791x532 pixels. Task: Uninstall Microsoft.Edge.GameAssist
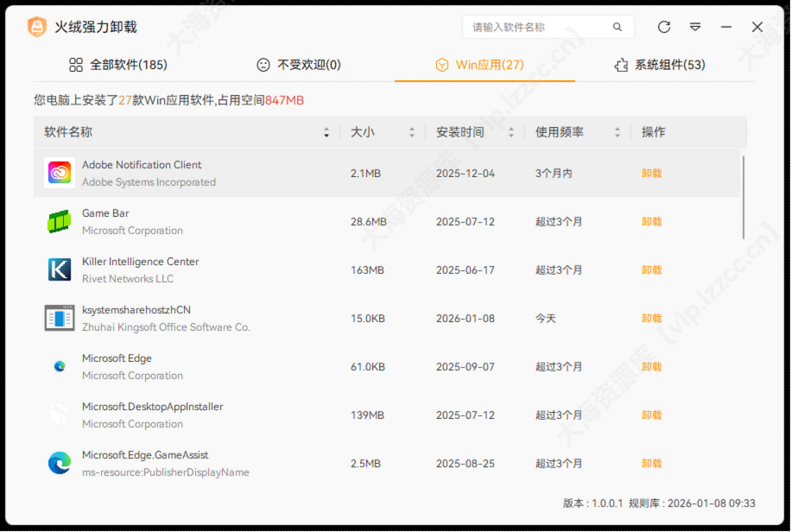point(651,464)
